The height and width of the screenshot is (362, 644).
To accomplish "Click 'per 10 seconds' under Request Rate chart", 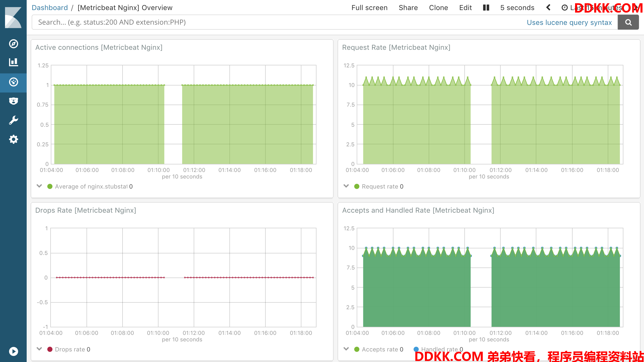I will click(489, 177).
